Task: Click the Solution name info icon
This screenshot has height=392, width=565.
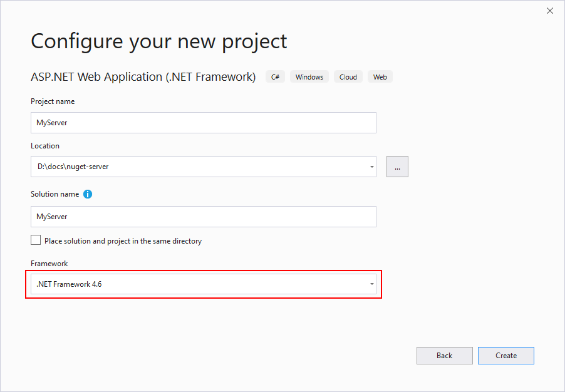Action: coord(88,194)
